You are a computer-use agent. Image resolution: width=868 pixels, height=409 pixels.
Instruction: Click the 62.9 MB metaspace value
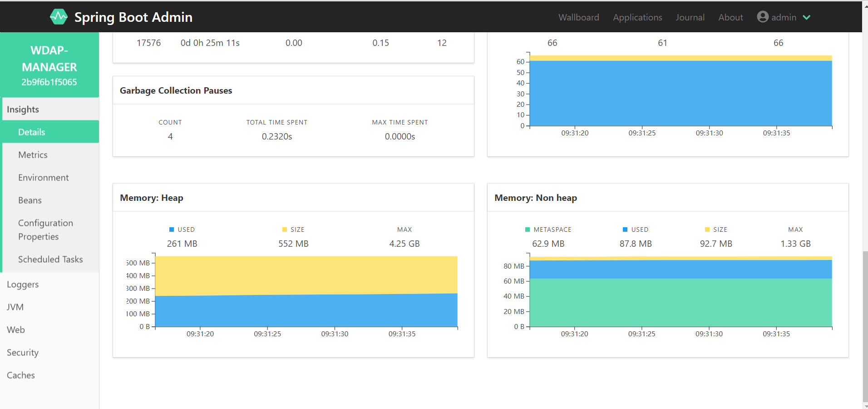(x=548, y=244)
